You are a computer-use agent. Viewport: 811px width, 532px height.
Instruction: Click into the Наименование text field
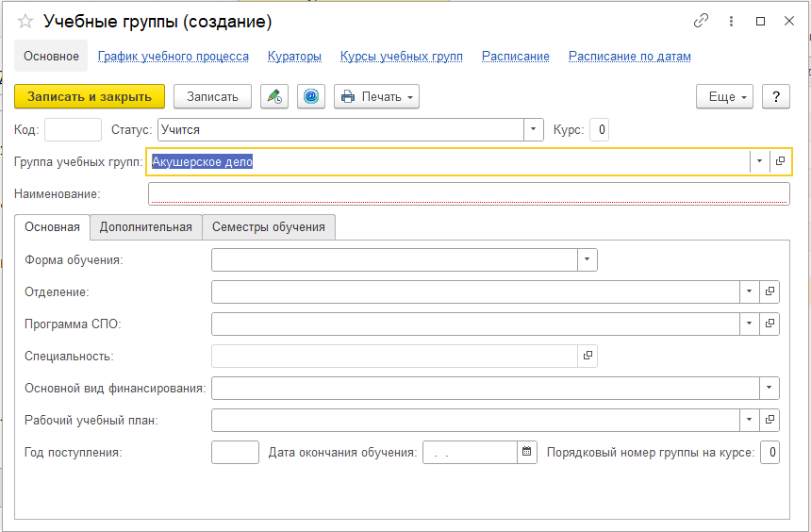[468, 193]
